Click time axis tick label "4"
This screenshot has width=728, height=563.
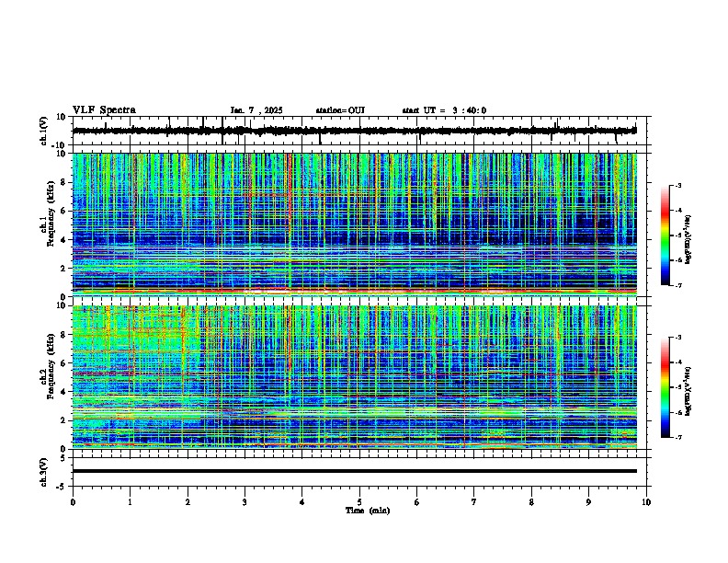pyautogui.click(x=302, y=502)
